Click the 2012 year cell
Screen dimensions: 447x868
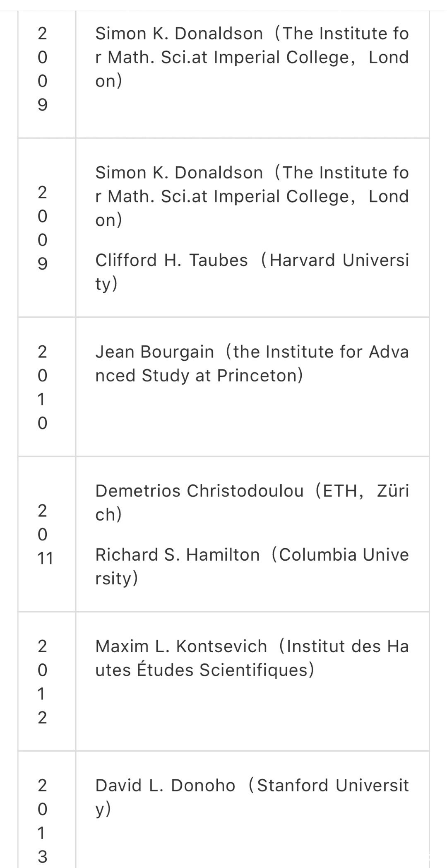pyautogui.click(x=43, y=682)
